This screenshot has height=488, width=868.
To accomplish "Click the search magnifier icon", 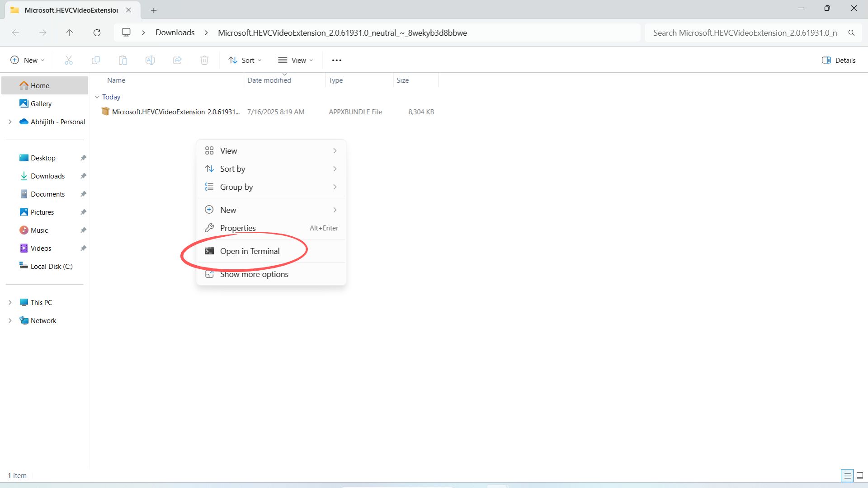I will click(851, 33).
